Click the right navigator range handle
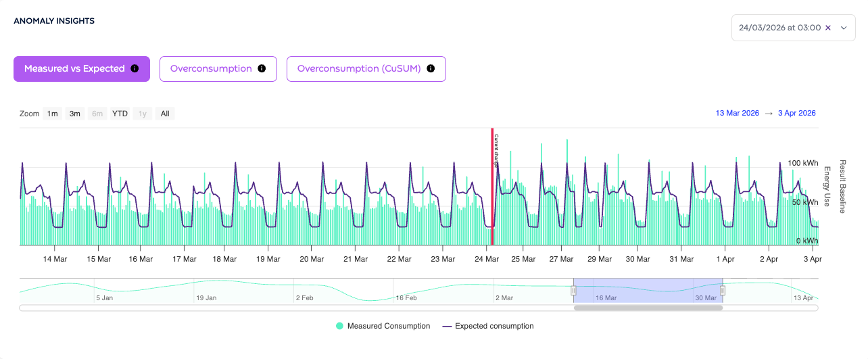 click(723, 291)
